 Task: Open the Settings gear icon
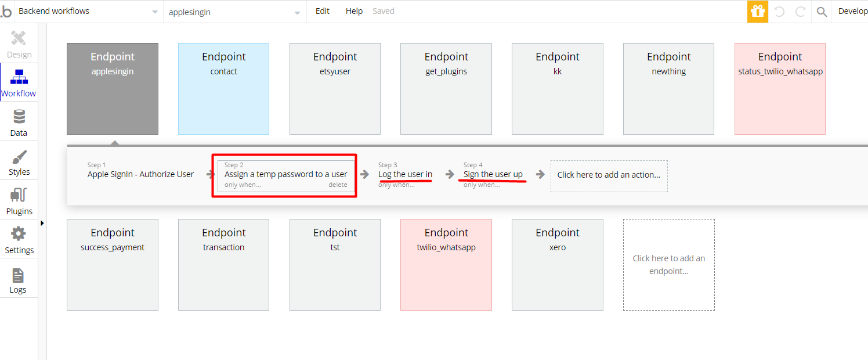[x=19, y=234]
